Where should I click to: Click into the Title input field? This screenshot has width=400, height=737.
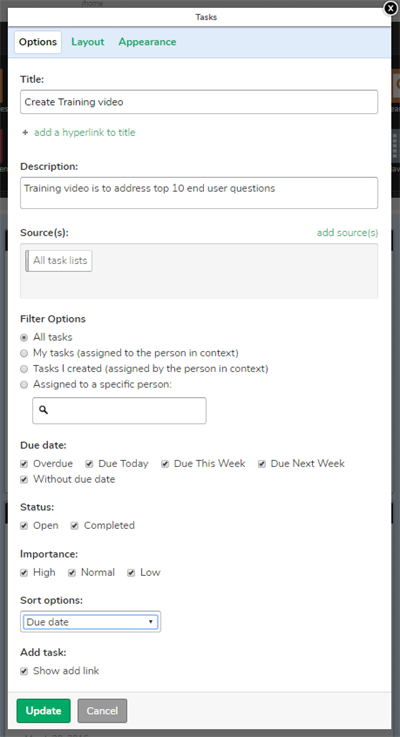click(x=199, y=102)
